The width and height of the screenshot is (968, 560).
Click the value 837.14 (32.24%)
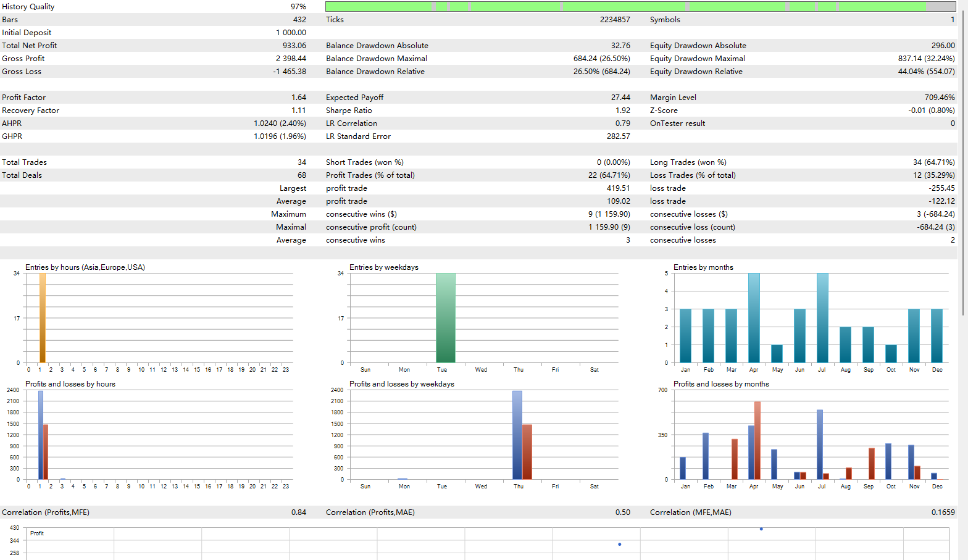pyautogui.click(x=927, y=58)
